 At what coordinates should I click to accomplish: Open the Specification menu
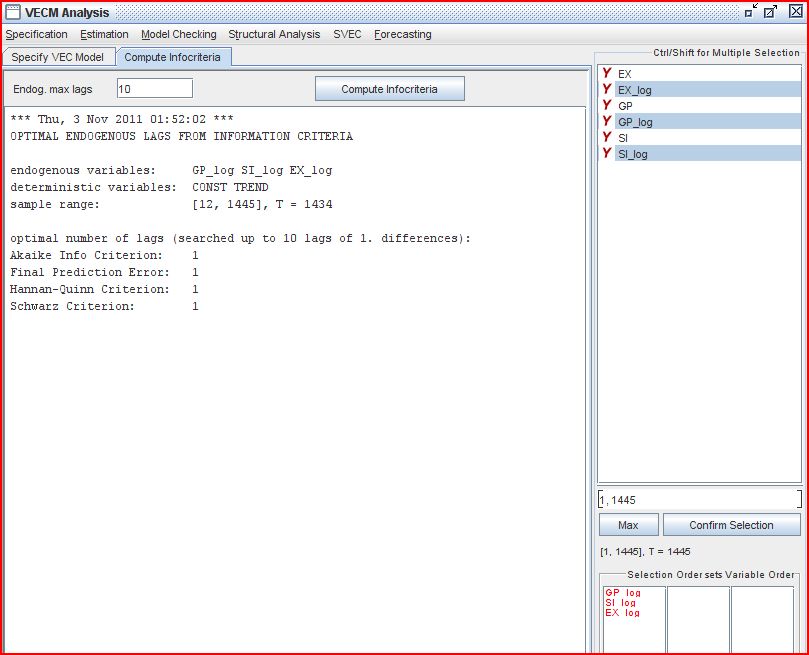[36, 34]
